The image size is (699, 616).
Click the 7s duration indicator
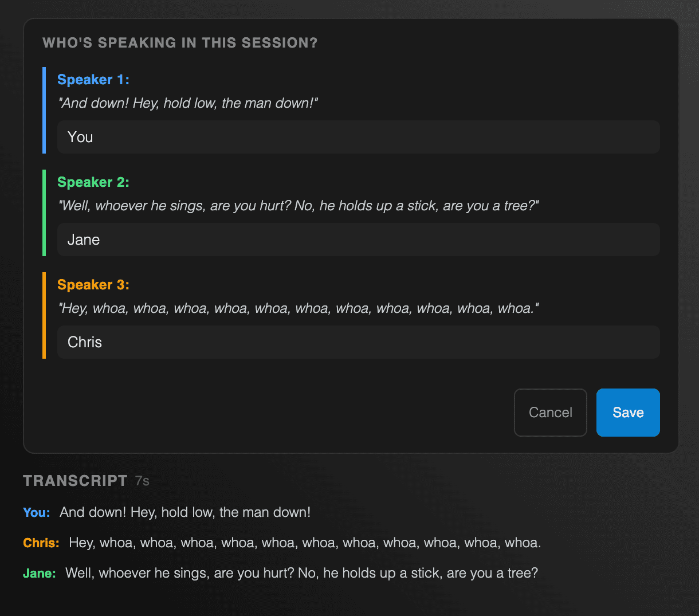[x=142, y=481]
